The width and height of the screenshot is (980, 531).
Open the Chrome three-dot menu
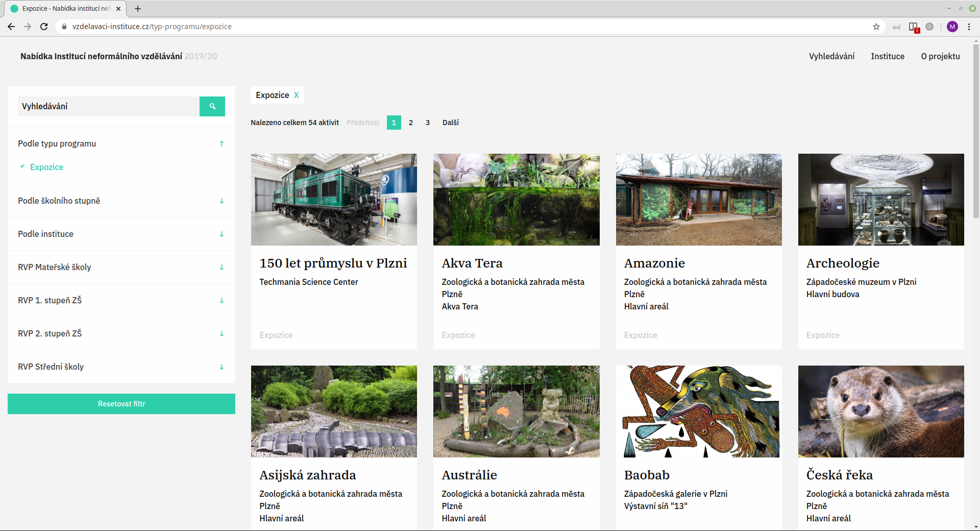969,27
